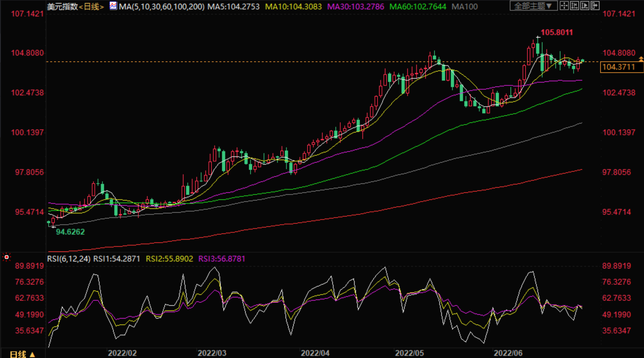Select the MA60 legend label

point(417,7)
